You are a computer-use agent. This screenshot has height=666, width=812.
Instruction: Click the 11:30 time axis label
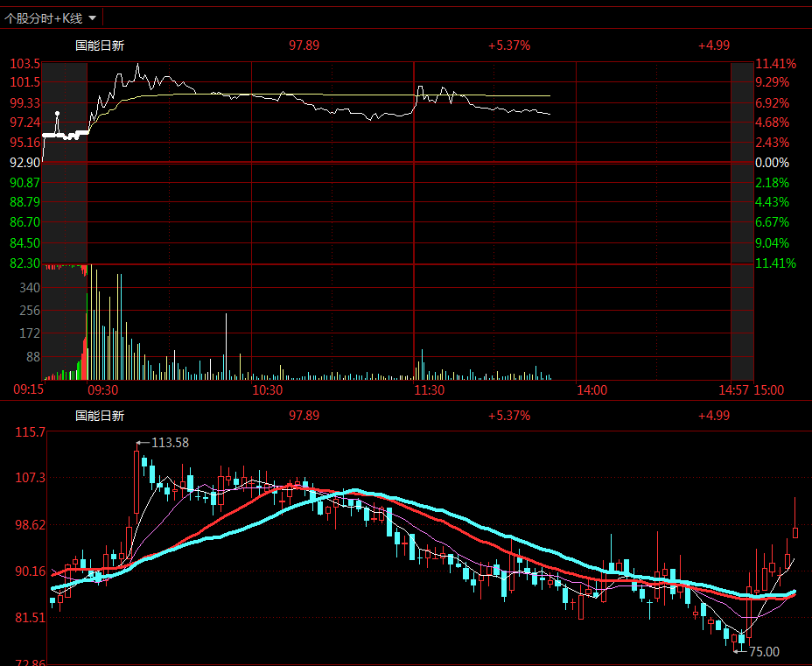pyautogui.click(x=429, y=390)
